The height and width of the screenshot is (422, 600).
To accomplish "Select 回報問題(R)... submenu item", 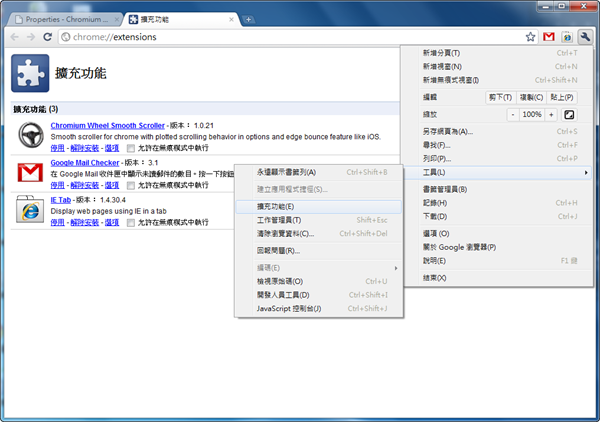I will pos(319,251).
